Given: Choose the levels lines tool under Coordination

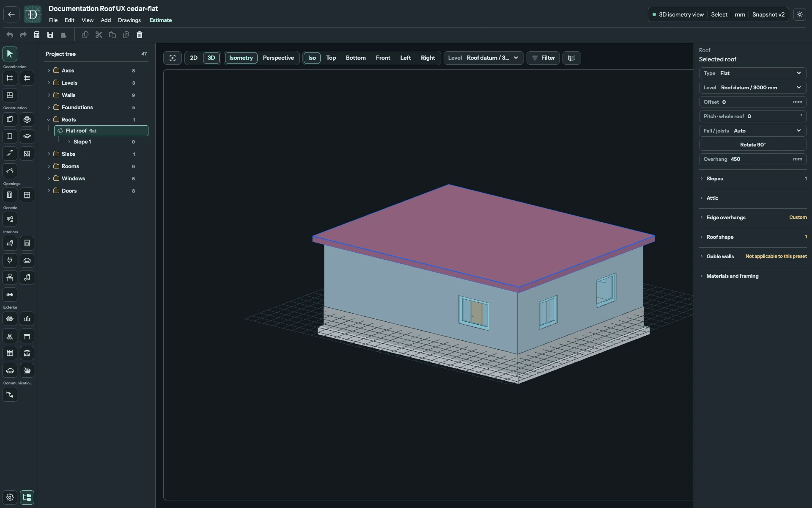Looking at the screenshot, I should click(27, 78).
